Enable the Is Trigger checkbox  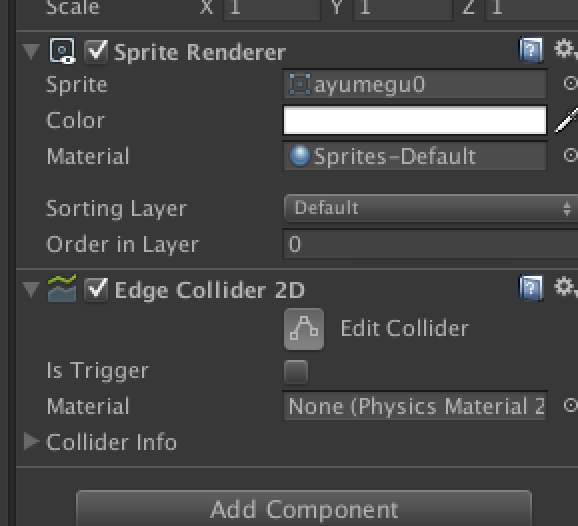(296, 372)
